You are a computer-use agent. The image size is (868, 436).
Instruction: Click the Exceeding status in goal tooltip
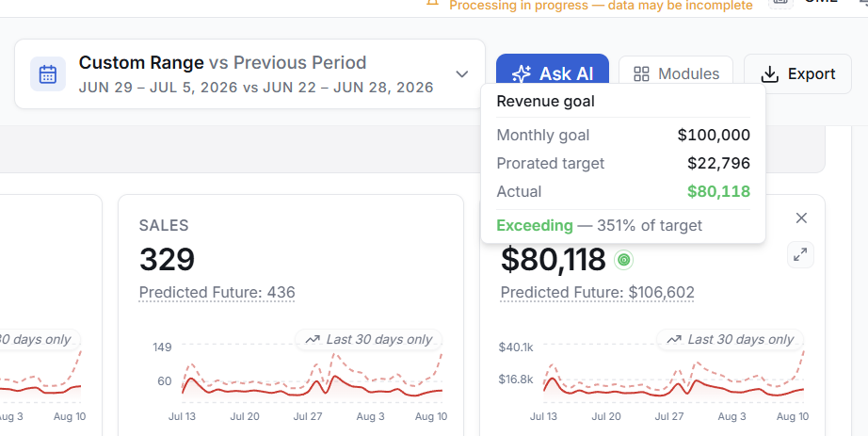[535, 225]
